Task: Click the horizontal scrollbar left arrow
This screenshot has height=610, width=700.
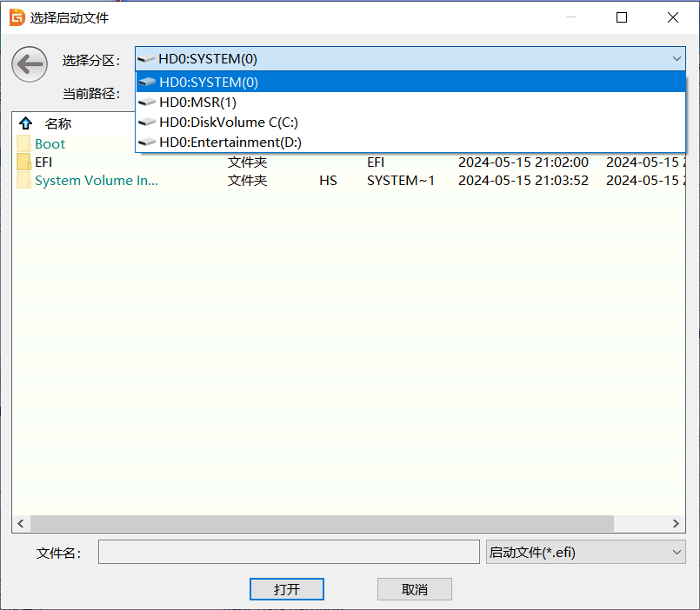Action: pos(21,524)
